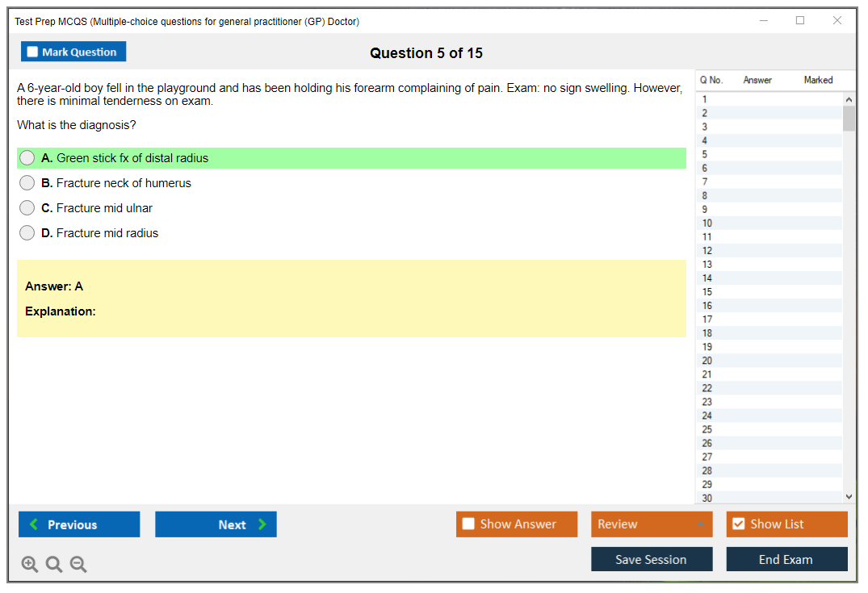Go to the Next question
The width and height of the screenshot is (868, 593).
click(x=216, y=524)
